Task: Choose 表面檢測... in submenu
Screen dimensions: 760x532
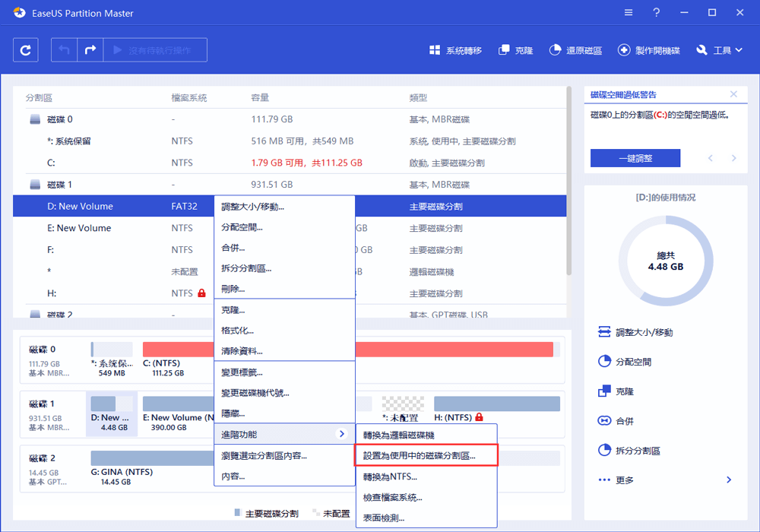Action: tap(426, 518)
